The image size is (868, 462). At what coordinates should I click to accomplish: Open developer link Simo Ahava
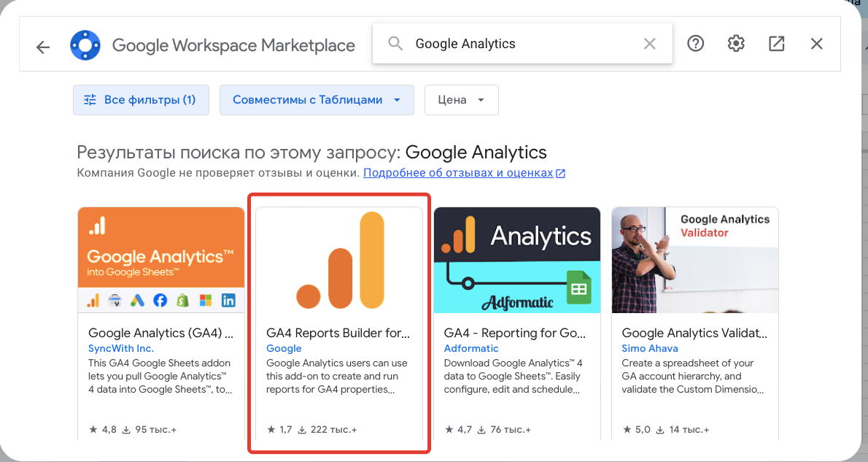[649, 348]
